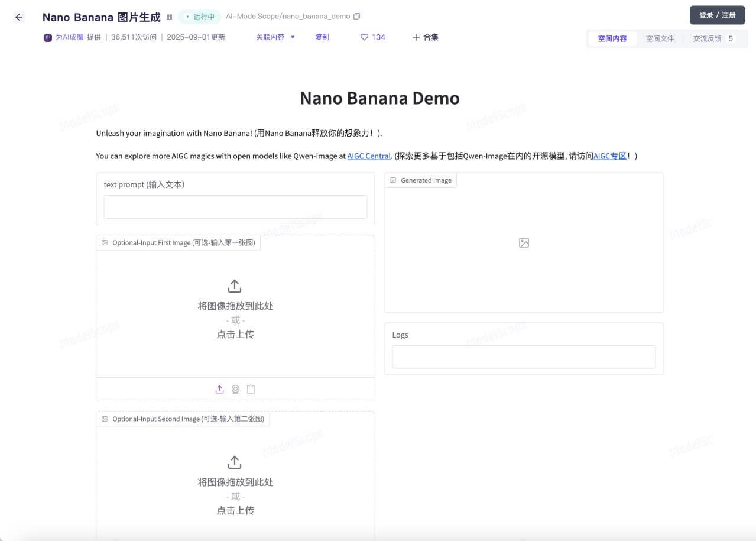Viewport: 756px width, 541px height.
Task: Click the clipboard paste icon
Action: click(x=251, y=389)
